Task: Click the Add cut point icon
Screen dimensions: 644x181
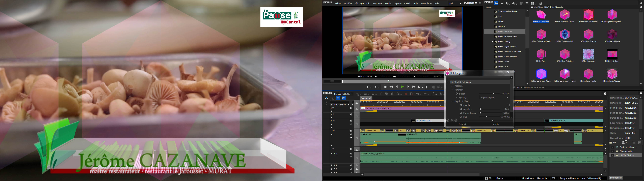Action: click(x=433, y=94)
